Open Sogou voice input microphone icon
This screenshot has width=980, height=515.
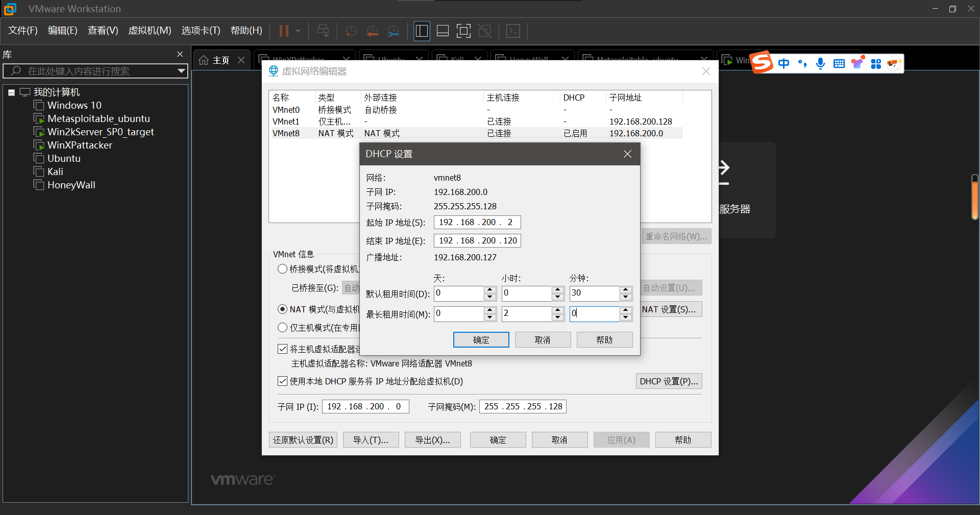[x=820, y=63]
